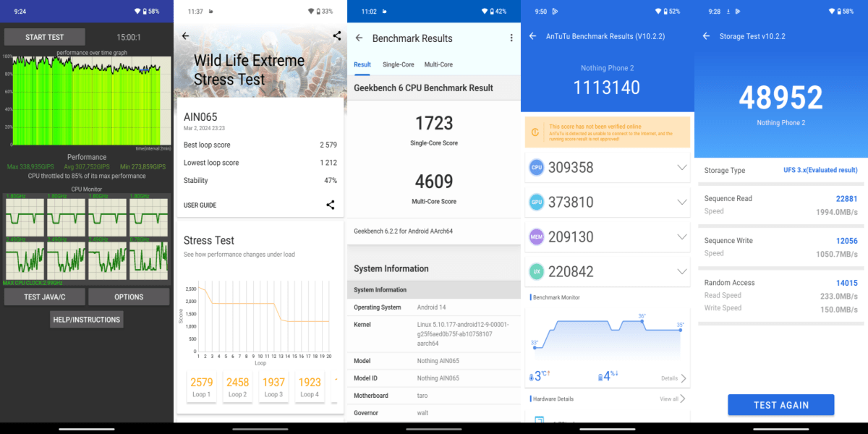Tap the share icon atop Wild Life Extreme
Viewport: 868px width, 434px height.
pyautogui.click(x=336, y=35)
